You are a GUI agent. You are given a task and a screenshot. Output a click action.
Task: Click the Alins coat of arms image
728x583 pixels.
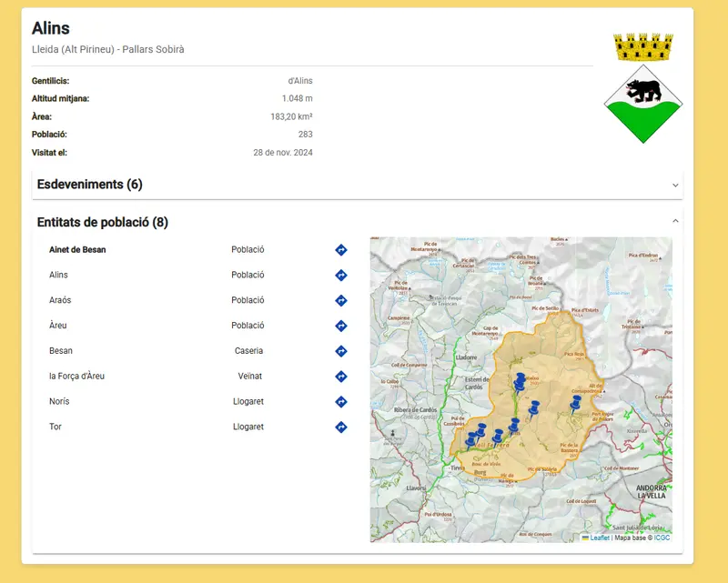[x=643, y=87]
